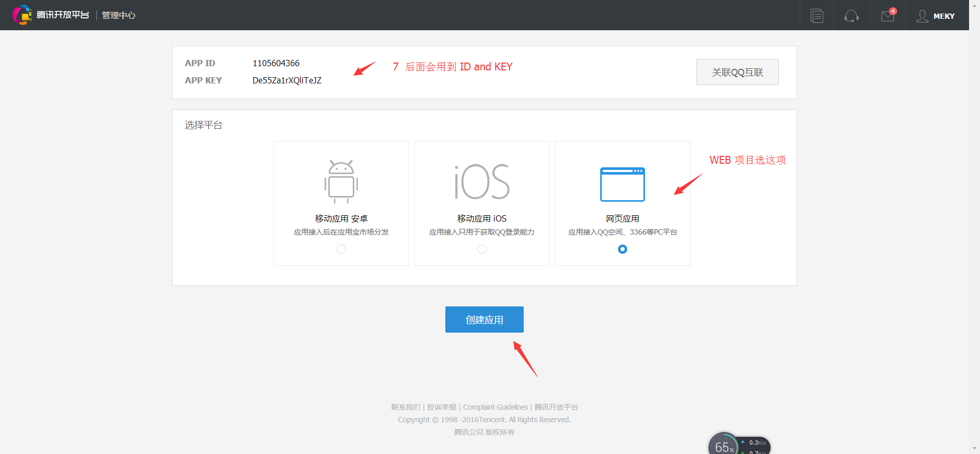
Task: Select the 网页应用 radio button
Action: coord(623,249)
